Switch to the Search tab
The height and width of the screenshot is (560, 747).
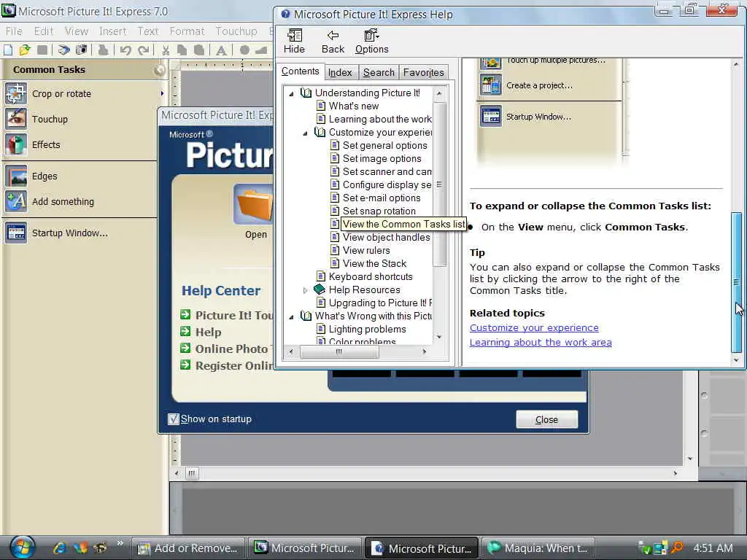pyautogui.click(x=379, y=72)
